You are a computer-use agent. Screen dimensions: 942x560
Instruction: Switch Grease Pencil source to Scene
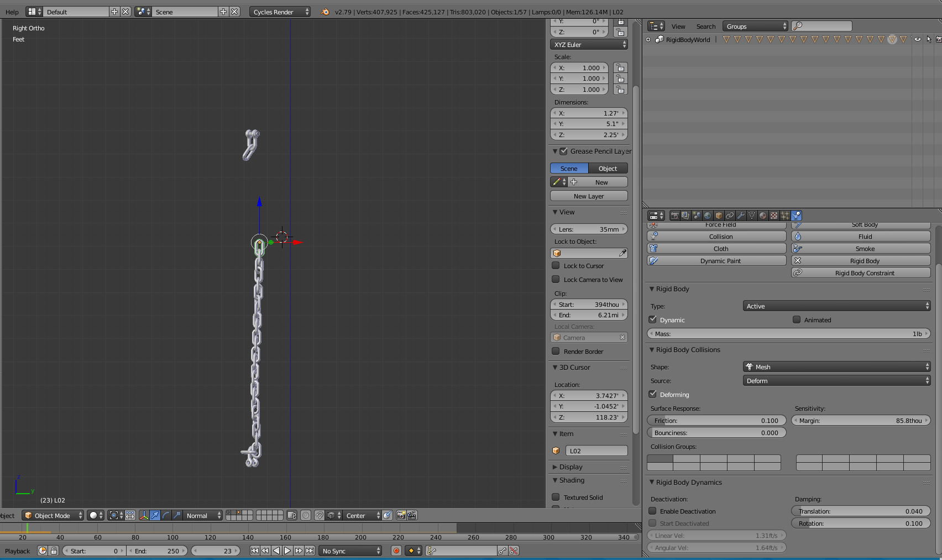click(x=569, y=168)
